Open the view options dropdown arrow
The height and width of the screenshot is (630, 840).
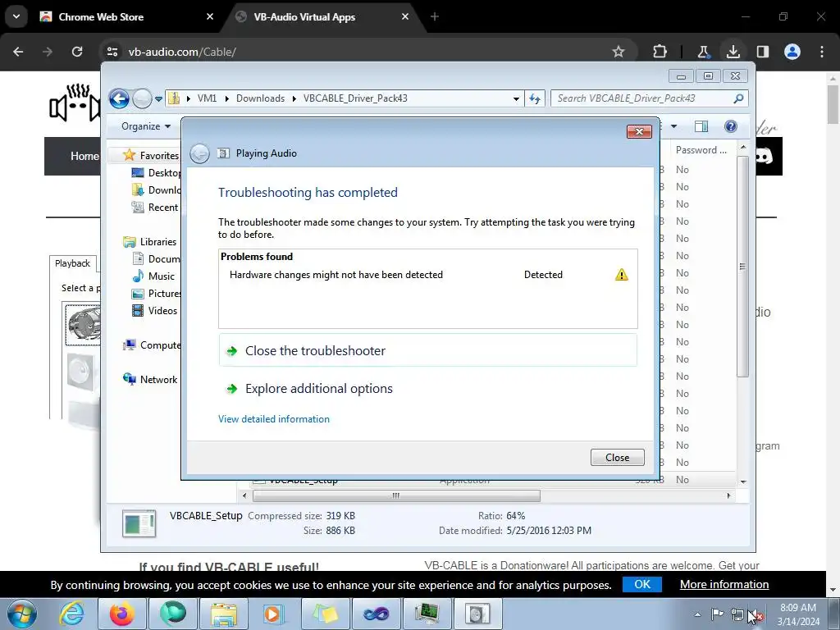674,126
